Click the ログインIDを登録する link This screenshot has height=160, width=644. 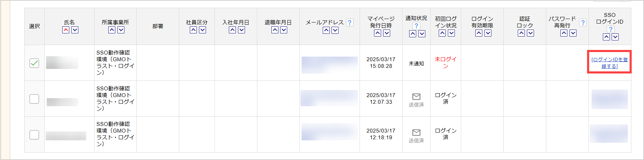click(610, 63)
